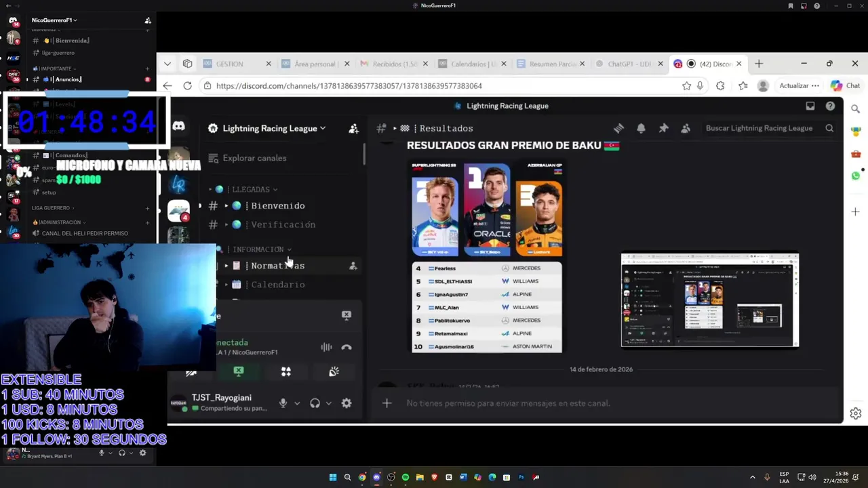Viewport: 868px width, 488px height.
Task: Click the plus attachment button in message bar
Action: coord(387,403)
